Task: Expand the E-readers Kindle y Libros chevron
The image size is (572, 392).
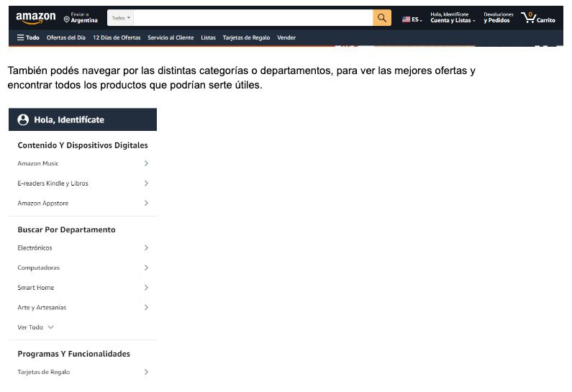Action: pyautogui.click(x=146, y=183)
